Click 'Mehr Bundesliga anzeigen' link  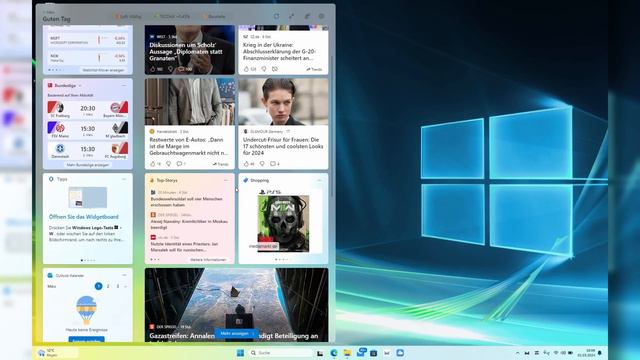pos(87,165)
